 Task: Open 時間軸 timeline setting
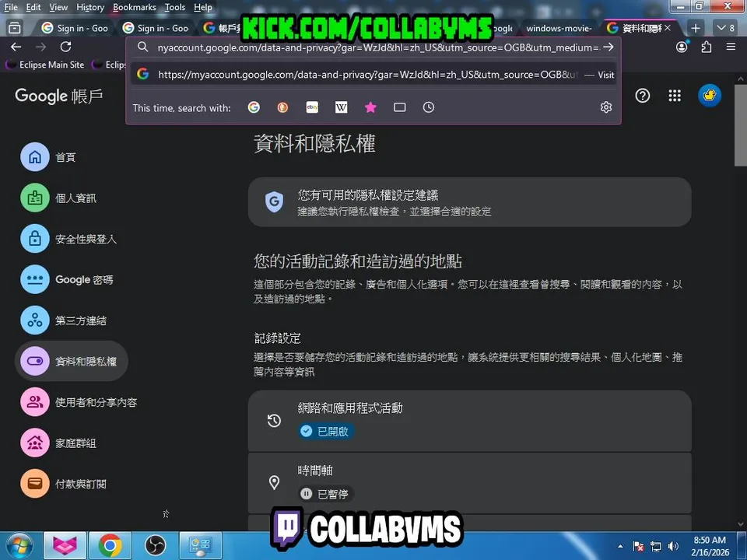coord(470,483)
